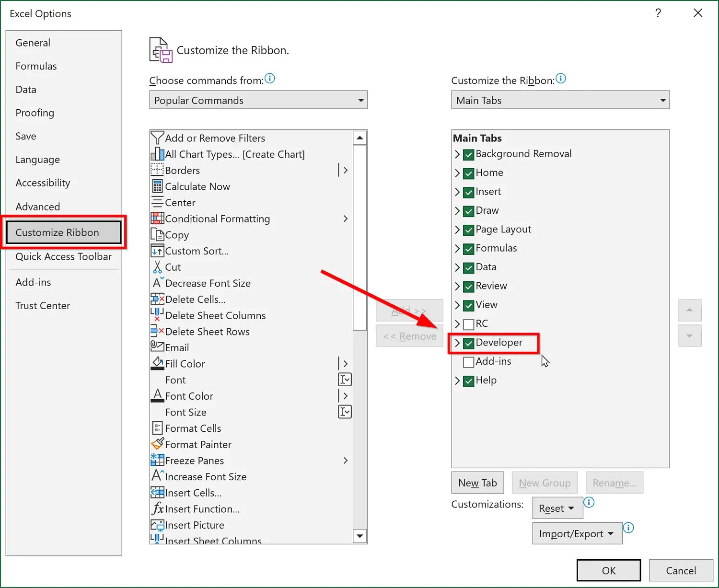Choose the Insert Picture command

tap(194, 525)
